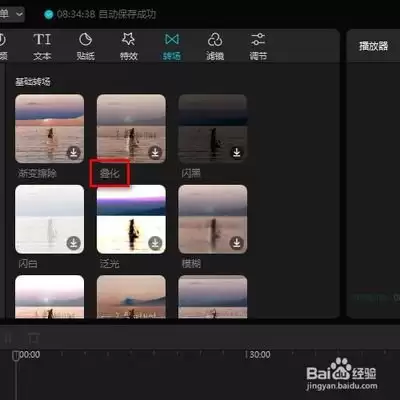Click the three-circle filters icon
Viewport: 400px width, 400px height.
coord(215,39)
